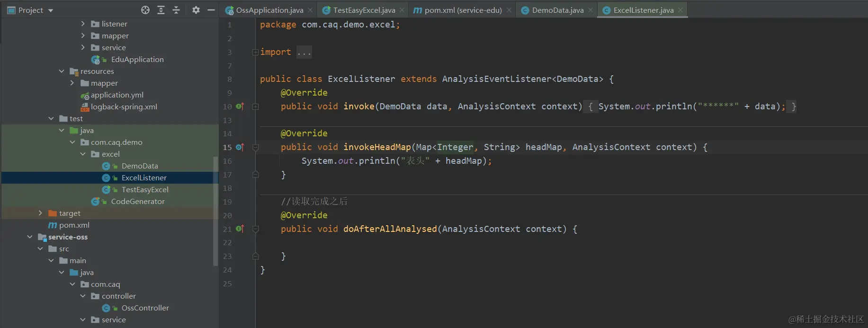Collapse the doAfterAllAnalysed method fold marker
The width and height of the screenshot is (868, 328).
255,230
